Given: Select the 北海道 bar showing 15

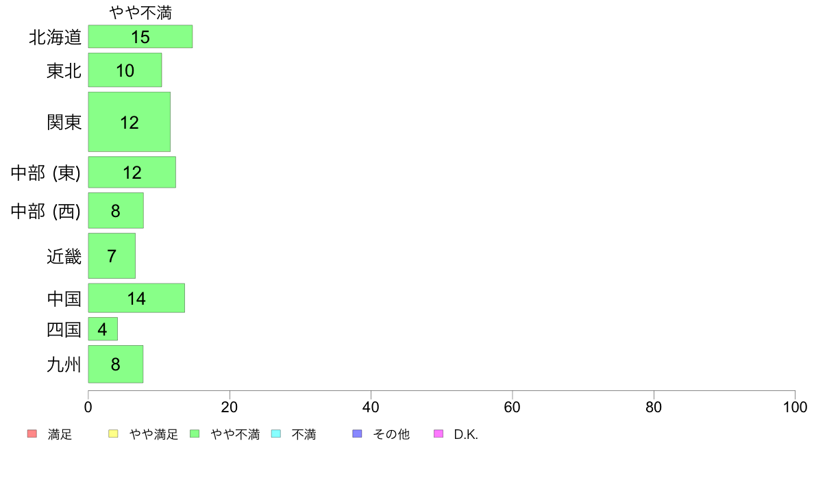Looking at the screenshot, I should [140, 36].
